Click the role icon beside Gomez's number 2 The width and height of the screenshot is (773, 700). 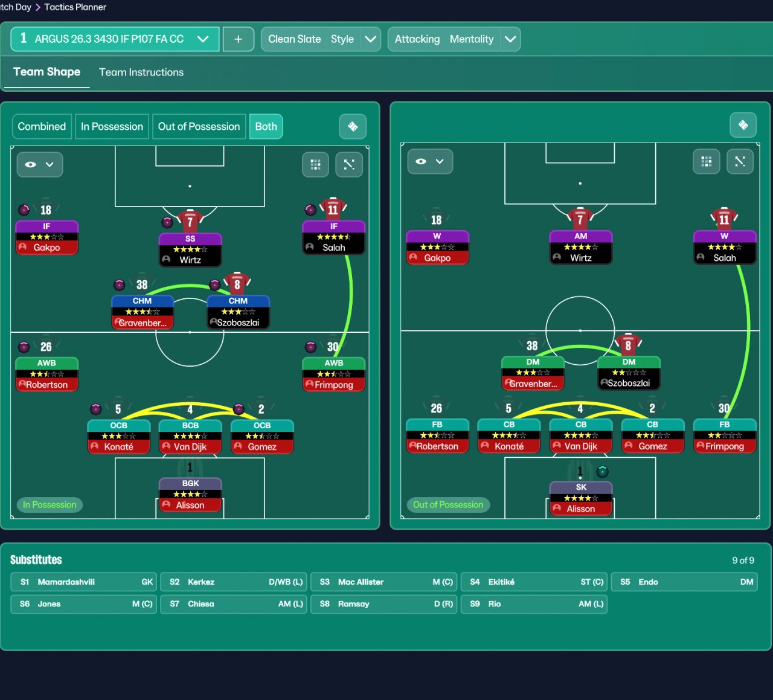point(239,409)
